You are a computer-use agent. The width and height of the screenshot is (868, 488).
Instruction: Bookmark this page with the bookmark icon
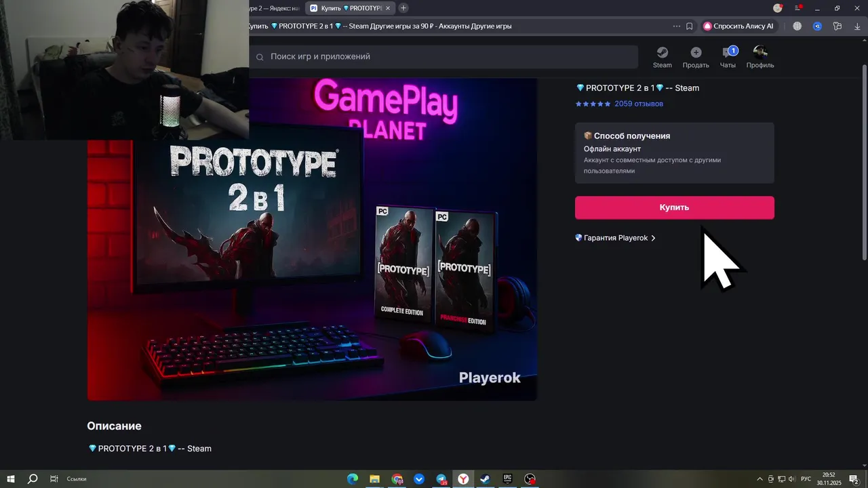click(690, 26)
